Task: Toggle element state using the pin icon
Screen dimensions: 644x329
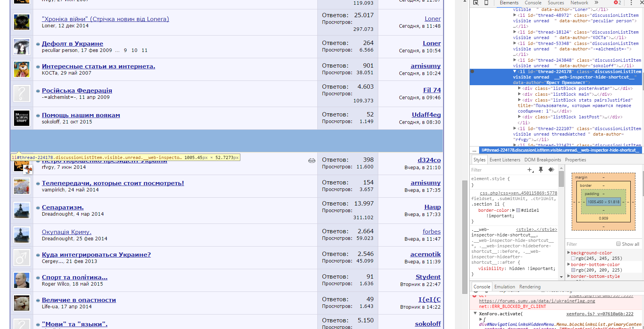Action: click(x=541, y=170)
